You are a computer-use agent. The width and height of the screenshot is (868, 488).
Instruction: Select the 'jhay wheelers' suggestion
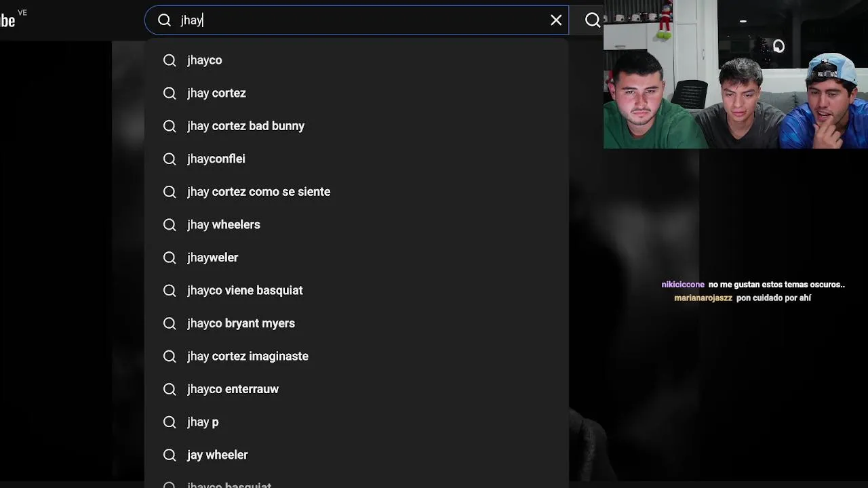click(x=357, y=224)
